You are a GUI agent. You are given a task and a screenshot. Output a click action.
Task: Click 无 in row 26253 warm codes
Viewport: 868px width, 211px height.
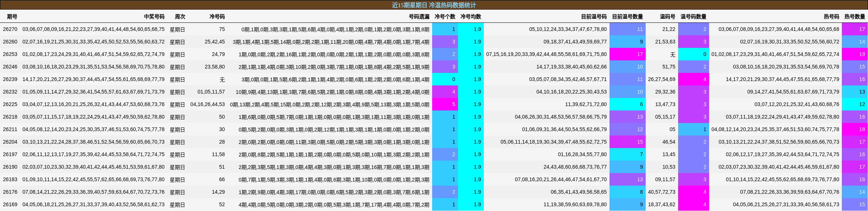coord(673,54)
